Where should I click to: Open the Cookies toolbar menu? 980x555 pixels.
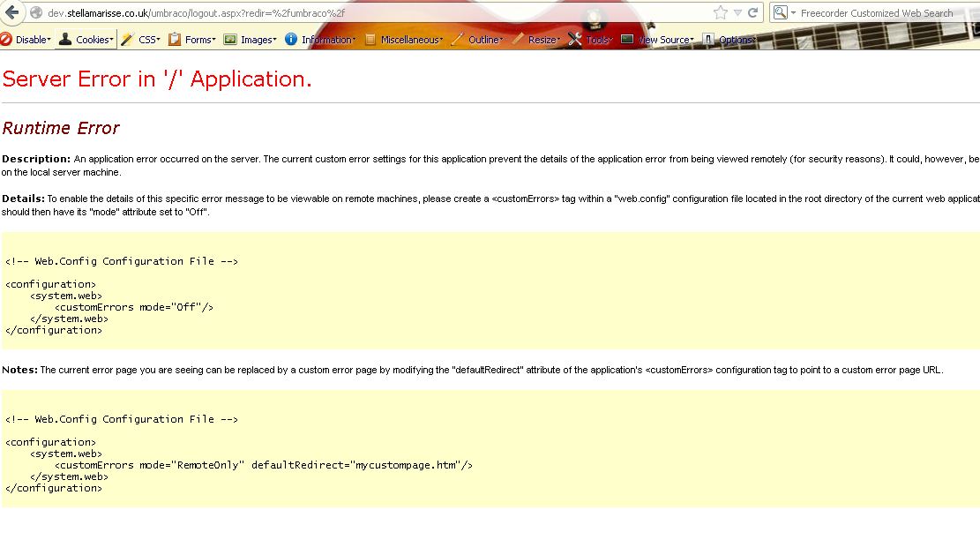[94, 40]
